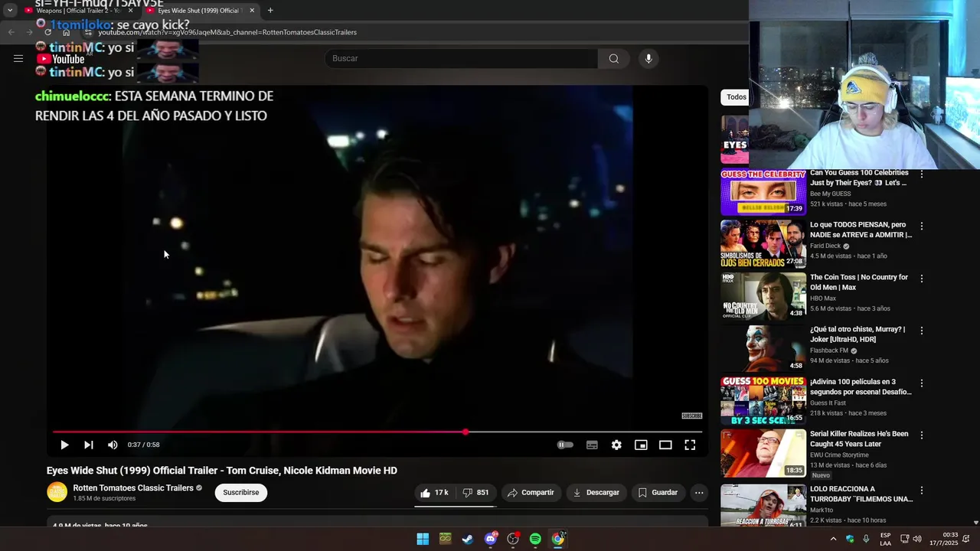Image resolution: width=980 pixels, height=551 pixels.
Task: Open options menu for Lo que TODOS PIENSAN
Action: [x=922, y=227]
